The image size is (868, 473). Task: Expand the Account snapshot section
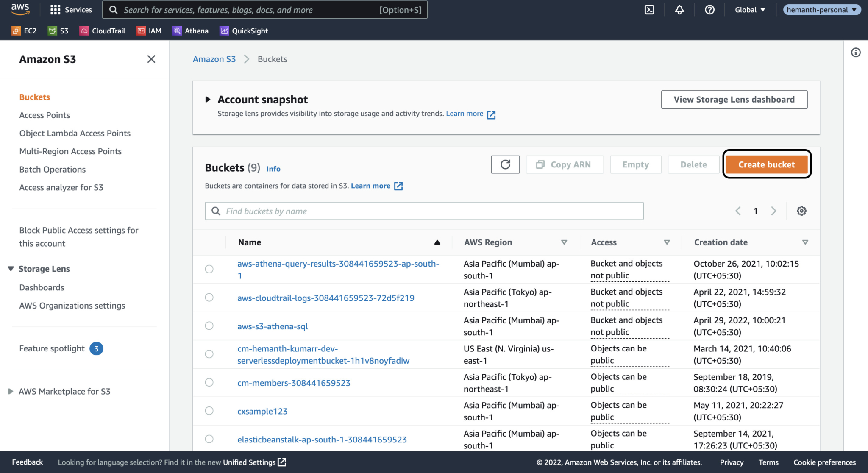click(208, 99)
